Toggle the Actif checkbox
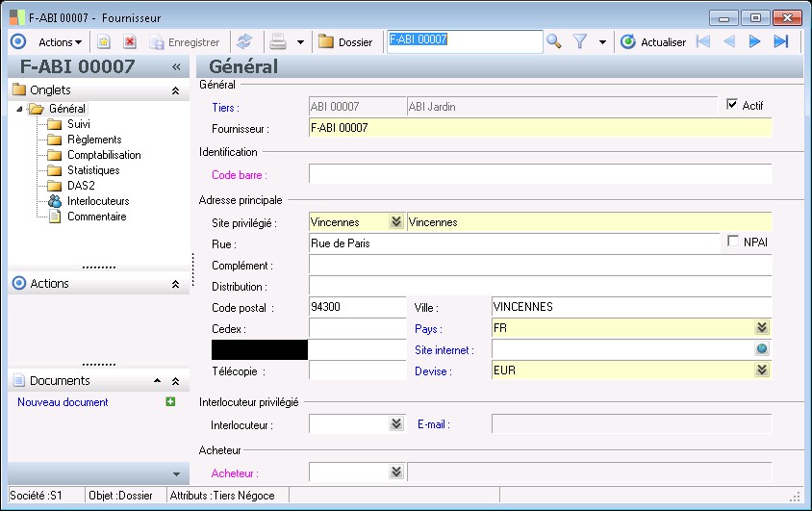Screen dimensions: 812x511 (x=732, y=105)
